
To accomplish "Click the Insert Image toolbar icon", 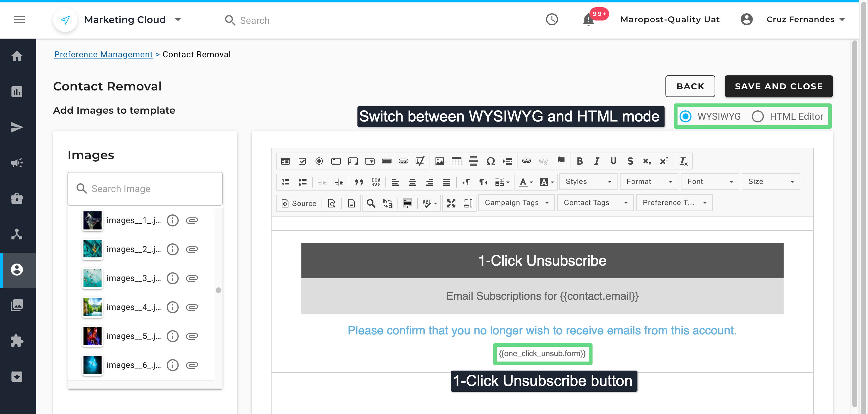I will tap(439, 161).
